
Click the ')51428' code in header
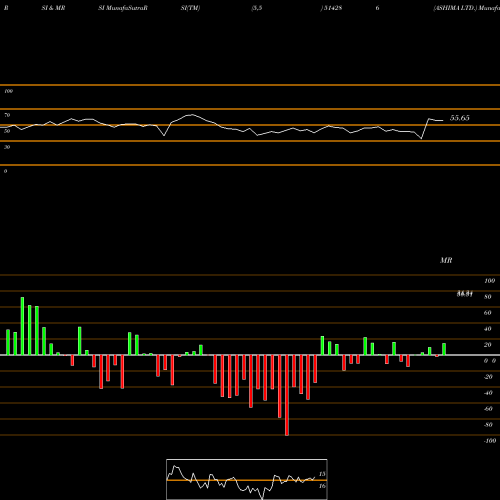click(x=331, y=8)
